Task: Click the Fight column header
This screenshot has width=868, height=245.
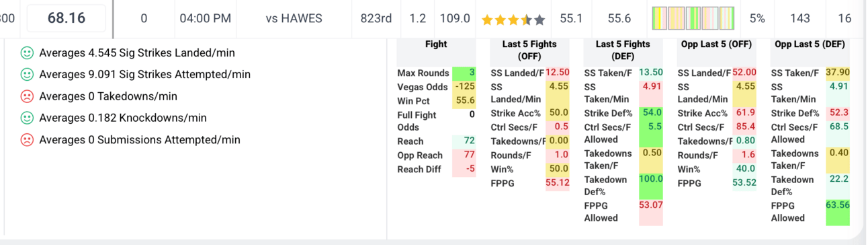Action: click(436, 44)
